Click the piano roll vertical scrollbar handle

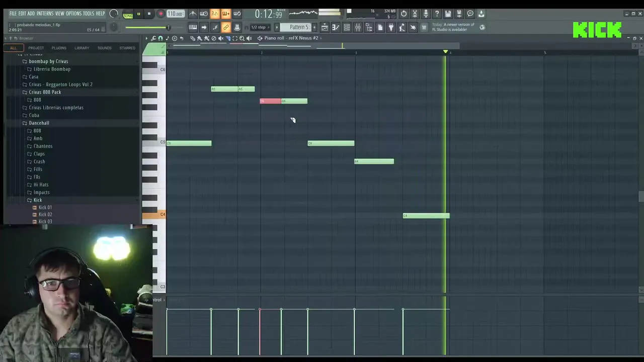click(x=641, y=197)
